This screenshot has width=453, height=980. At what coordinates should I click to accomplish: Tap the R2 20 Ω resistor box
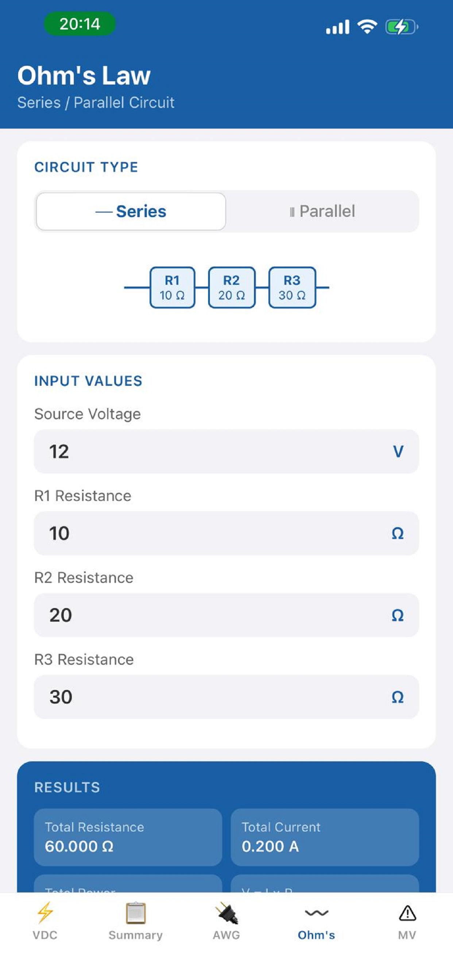tap(232, 288)
